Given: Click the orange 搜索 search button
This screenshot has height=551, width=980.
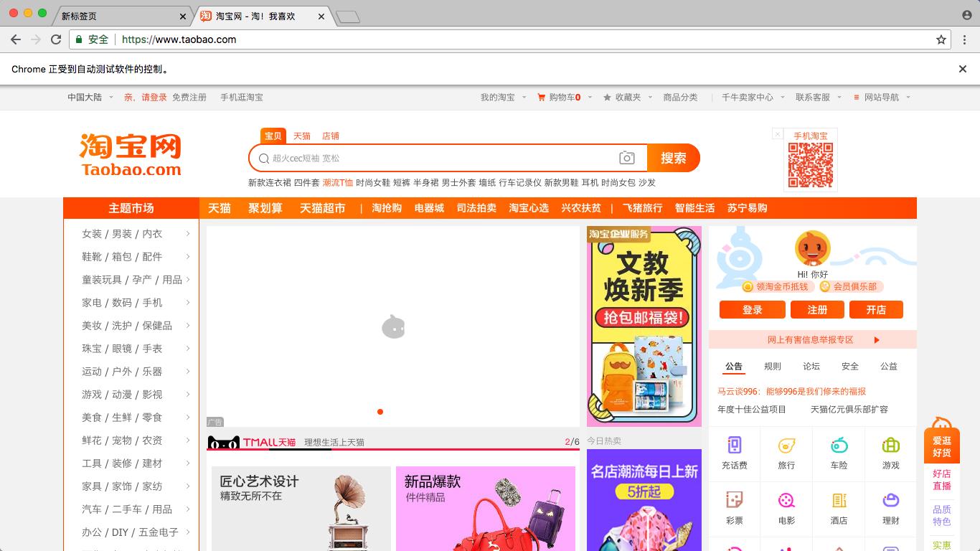Looking at the screenshot, I should [674, 158].
